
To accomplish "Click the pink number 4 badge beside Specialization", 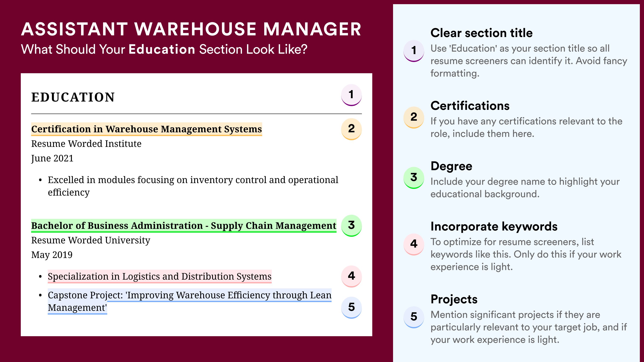I will click(x=351, y=276).
